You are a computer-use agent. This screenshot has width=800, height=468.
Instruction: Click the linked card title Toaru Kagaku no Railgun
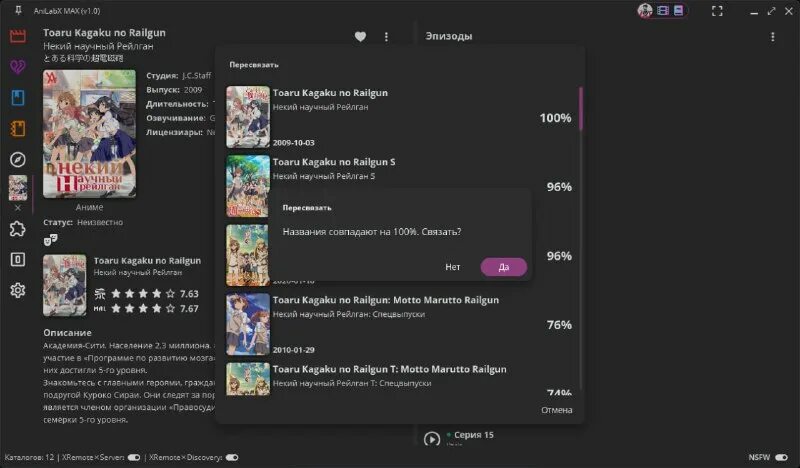[147, 260]
